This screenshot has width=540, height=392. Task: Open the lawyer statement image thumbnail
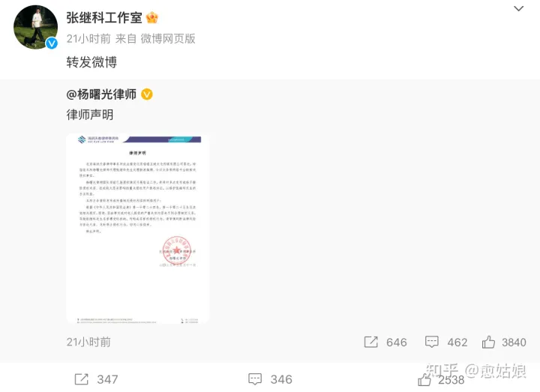tap(137, 228)
